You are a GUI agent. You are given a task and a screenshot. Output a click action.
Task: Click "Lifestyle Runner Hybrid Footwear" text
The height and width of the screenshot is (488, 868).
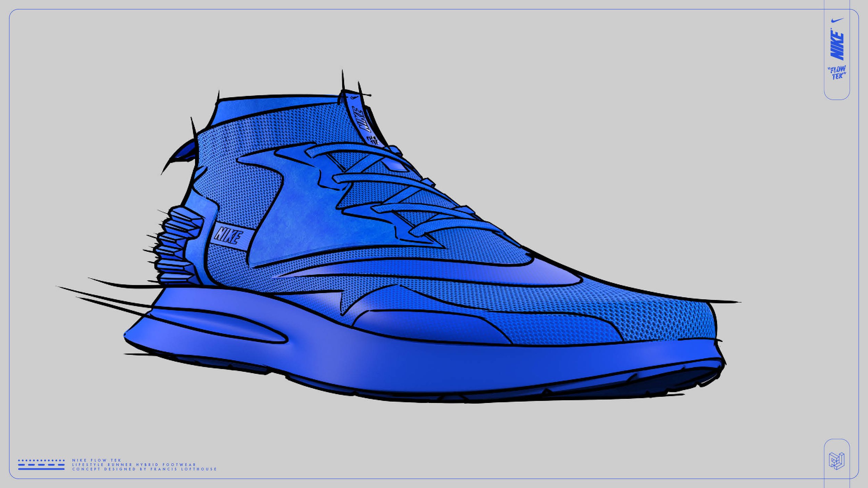(x=134, y=464)
